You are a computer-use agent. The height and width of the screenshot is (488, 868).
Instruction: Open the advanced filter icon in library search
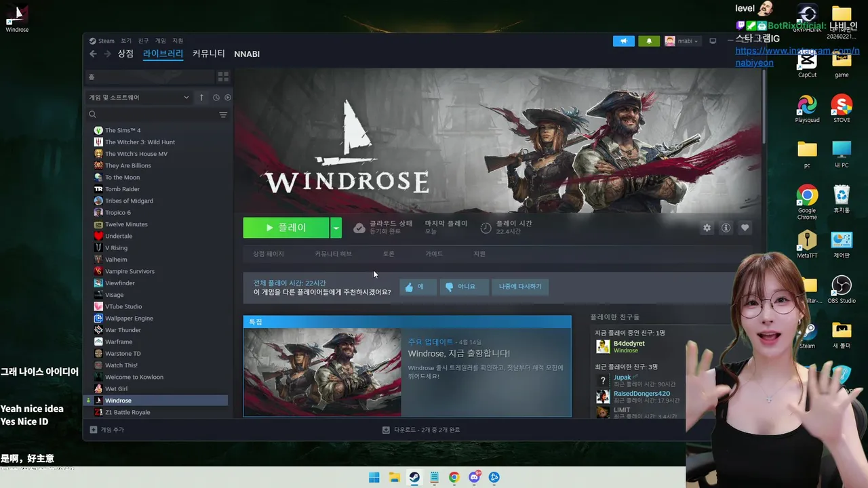[x=223, y=115]
